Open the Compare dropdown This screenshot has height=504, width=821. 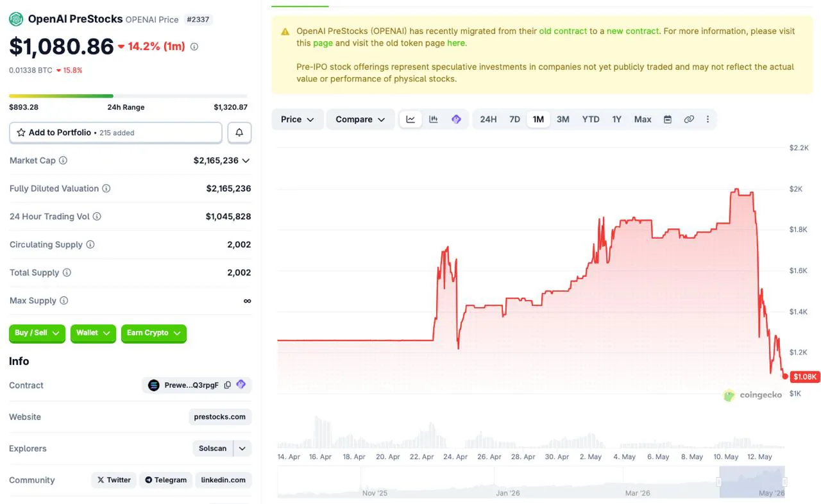(360, 119)
